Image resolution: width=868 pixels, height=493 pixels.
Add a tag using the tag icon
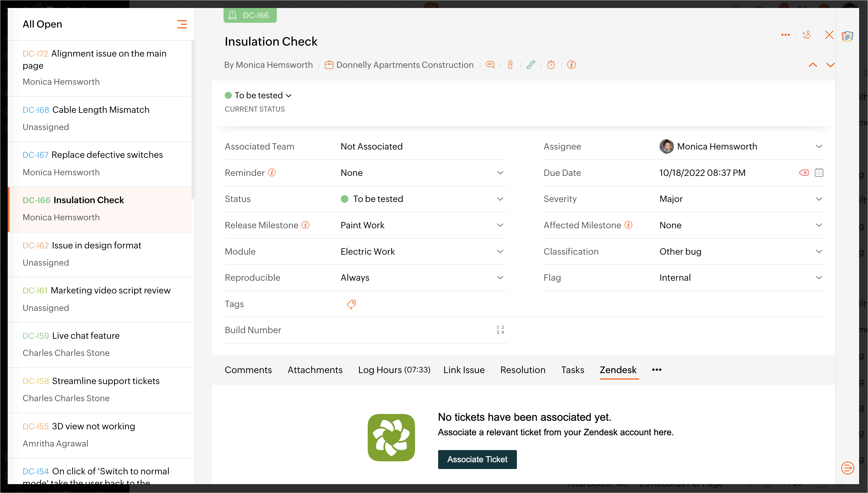pyautogui.click(x=351, y=304)
